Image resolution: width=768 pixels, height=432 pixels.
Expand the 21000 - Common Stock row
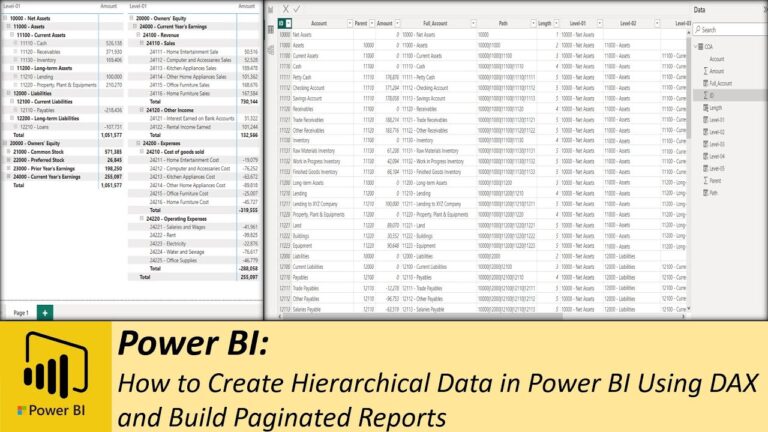9,152
